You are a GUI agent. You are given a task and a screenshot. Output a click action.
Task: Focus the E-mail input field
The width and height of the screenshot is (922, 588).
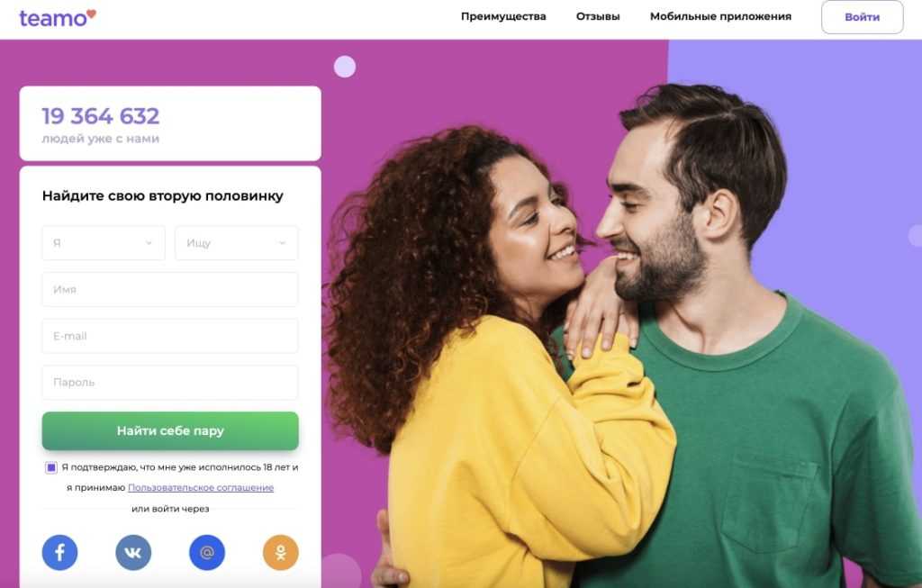point(170,336)
